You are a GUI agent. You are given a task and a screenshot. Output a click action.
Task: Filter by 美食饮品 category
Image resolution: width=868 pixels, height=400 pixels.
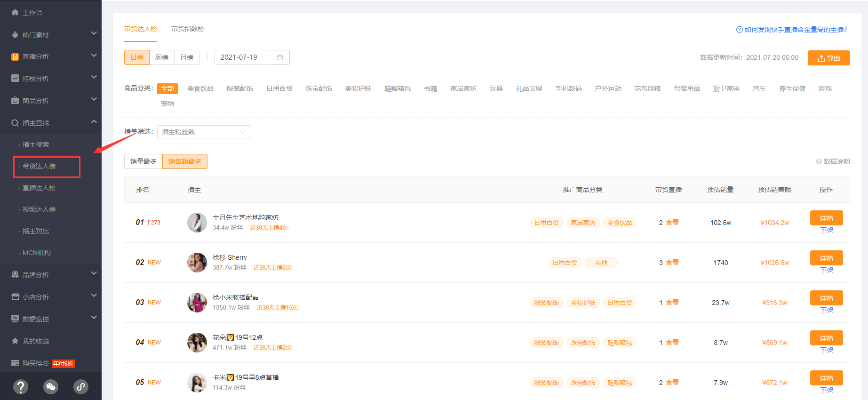tap(200, 88)
